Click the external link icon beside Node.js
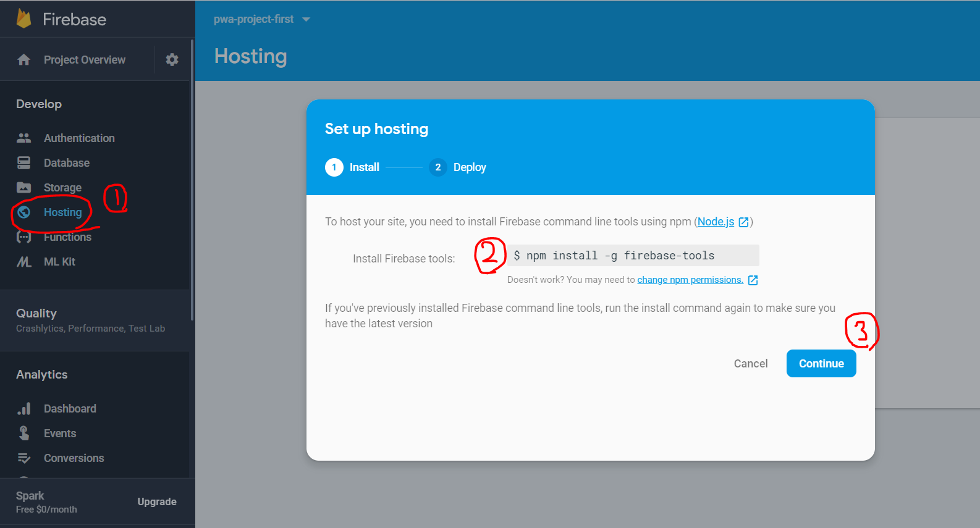980x528 pixels. (x=744, y=222)
